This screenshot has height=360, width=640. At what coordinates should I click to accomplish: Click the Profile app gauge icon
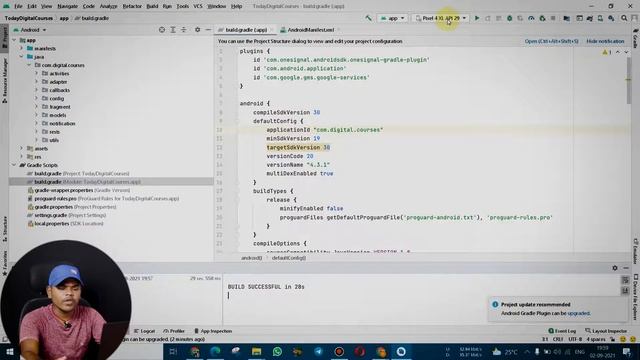point(531,18)
